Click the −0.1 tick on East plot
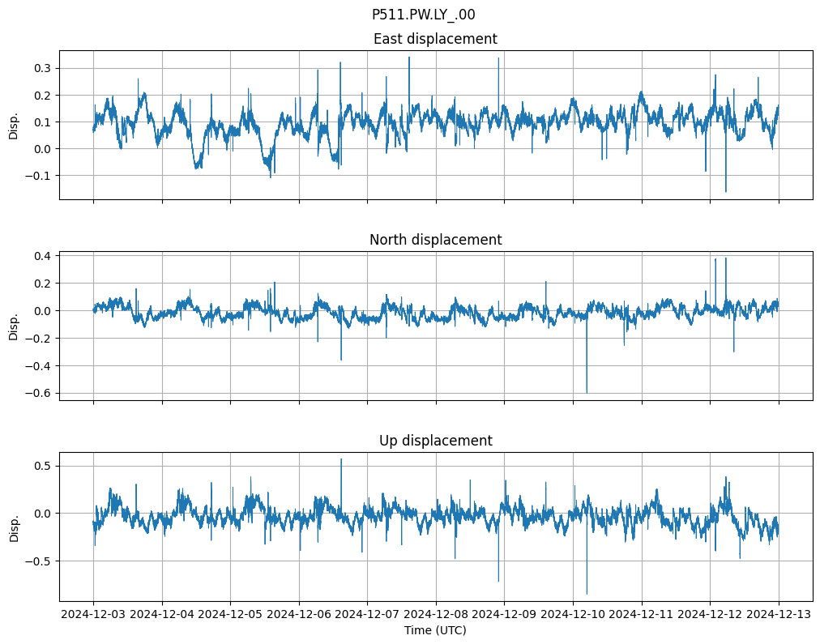 39,176
